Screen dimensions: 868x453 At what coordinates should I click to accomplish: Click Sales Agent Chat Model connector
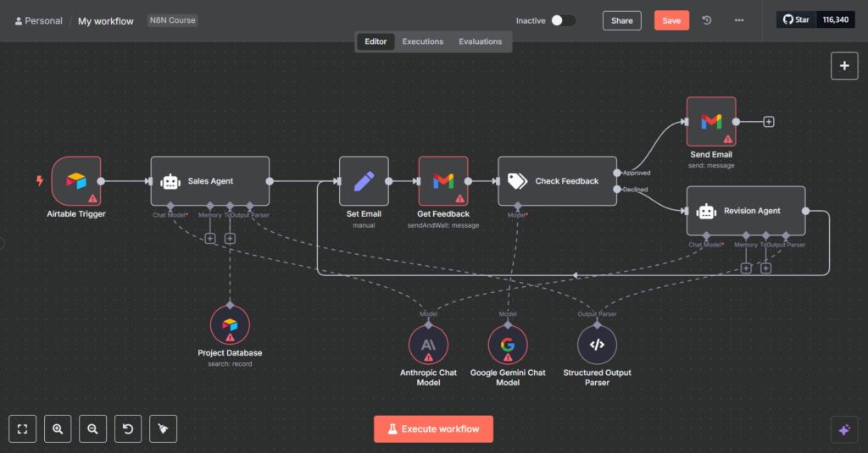pyautogui.click(x=170, y=206)
